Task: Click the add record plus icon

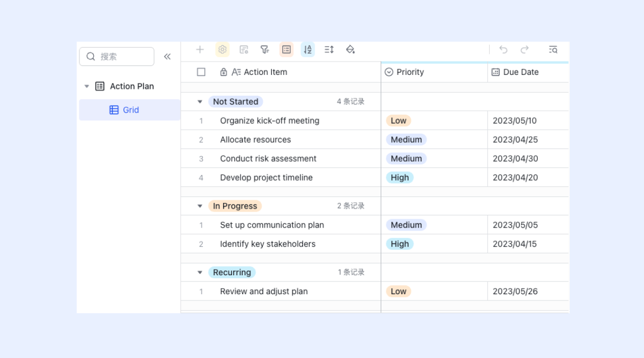Action: (x=200, y=50)
